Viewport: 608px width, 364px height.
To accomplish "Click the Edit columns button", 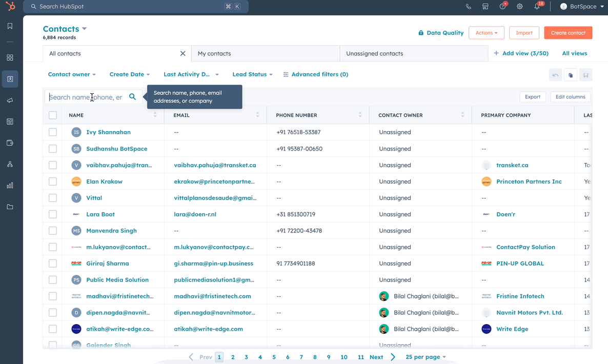I will (x=571, y=97).
